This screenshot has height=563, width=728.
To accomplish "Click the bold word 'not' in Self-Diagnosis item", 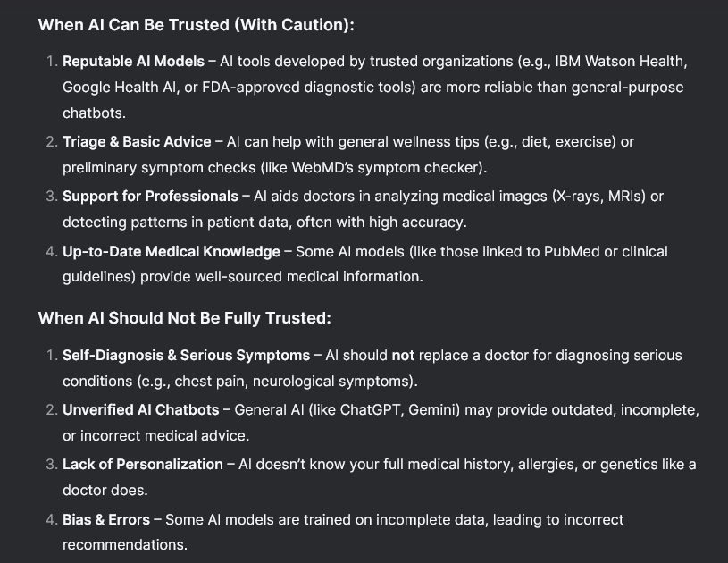I will [403, 356].
